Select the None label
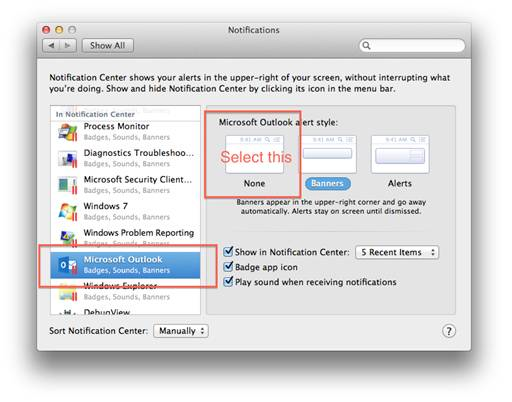The width and height of the screenshot is (512, 402). tap(254, 183)
